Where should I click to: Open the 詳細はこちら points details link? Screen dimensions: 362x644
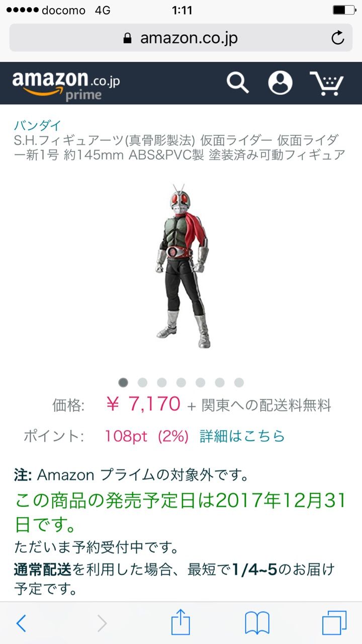(242, 436)
